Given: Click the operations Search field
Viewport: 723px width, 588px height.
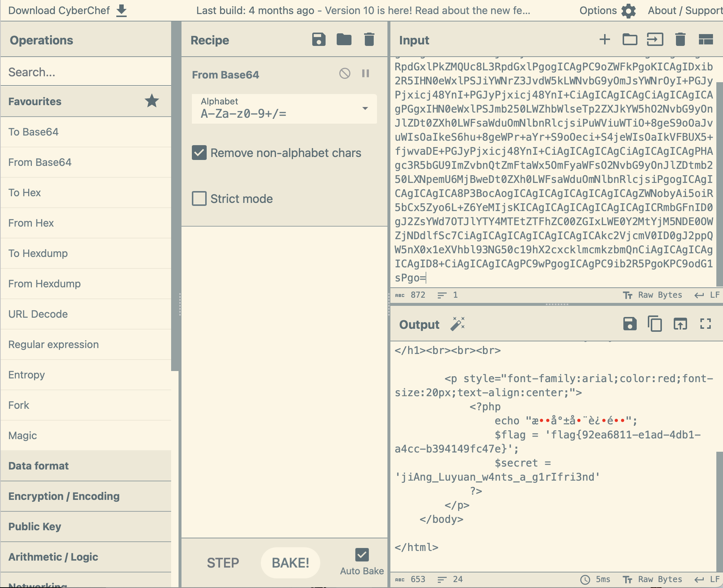Looking at the screenshot, I should pos(86,72).
